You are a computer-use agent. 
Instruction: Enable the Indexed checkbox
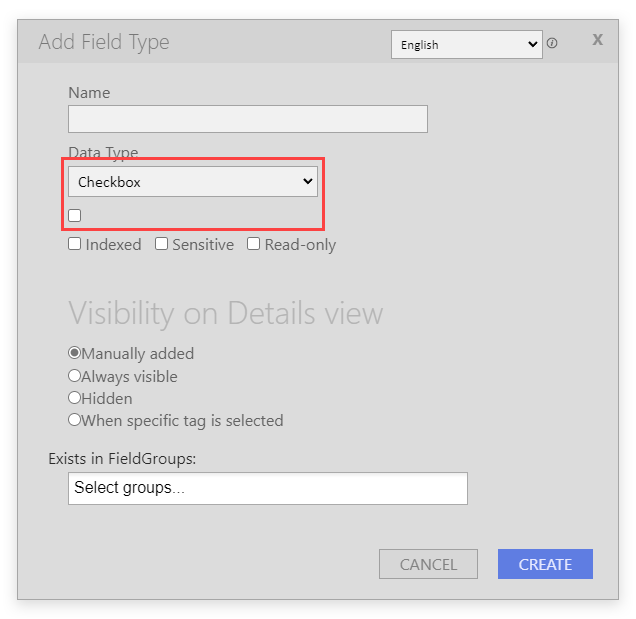pos(75,244)
